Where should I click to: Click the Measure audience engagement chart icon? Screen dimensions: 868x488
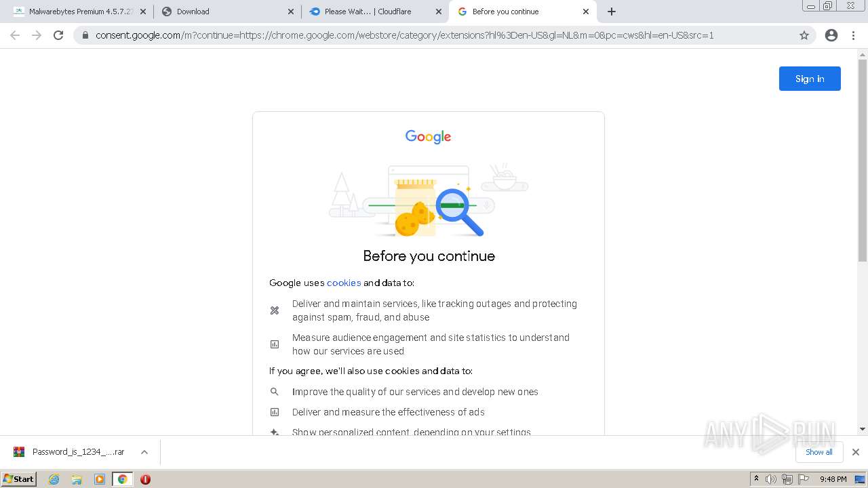(275, 344)
